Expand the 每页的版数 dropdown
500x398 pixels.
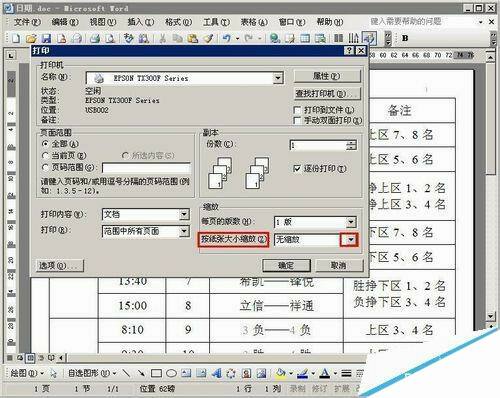point(351,222)
